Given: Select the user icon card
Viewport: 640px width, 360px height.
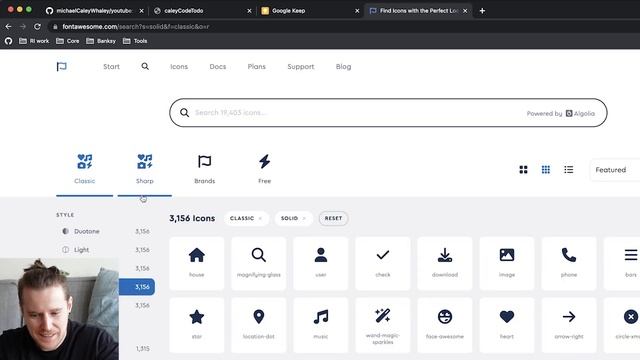Looking at the screenshot, I should [x=321, y=263].
